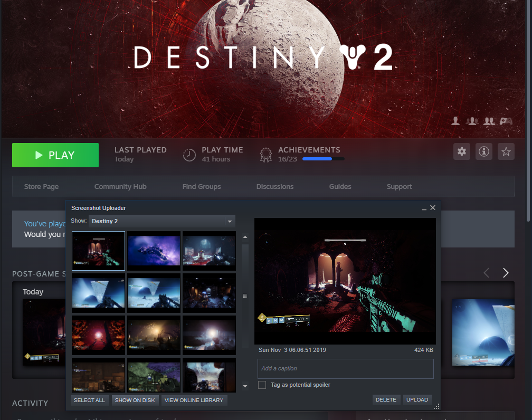
Task: Open the Find Groups tab
Action: (202, 187)
